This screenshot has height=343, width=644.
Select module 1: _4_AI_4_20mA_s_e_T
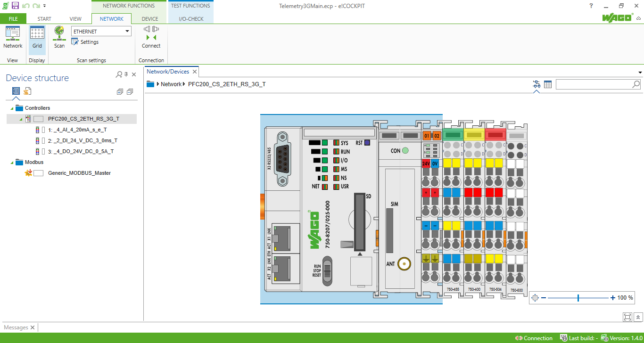[x=77, y=130]
